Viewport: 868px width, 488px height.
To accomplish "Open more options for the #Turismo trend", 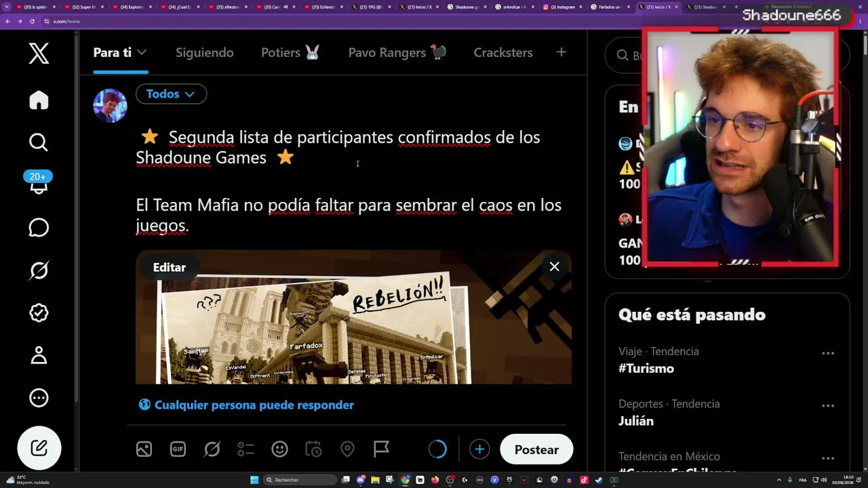I will click(x=827, y=353).
